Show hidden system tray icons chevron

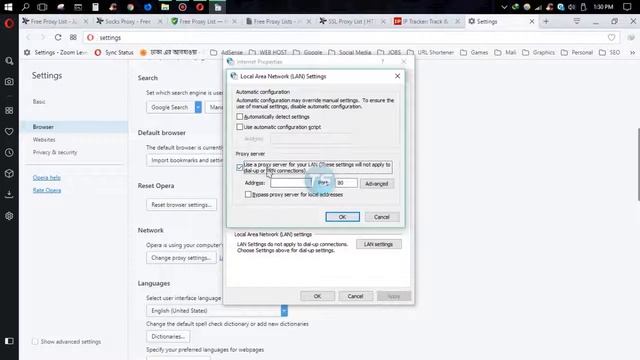click(x=504, y=7)
